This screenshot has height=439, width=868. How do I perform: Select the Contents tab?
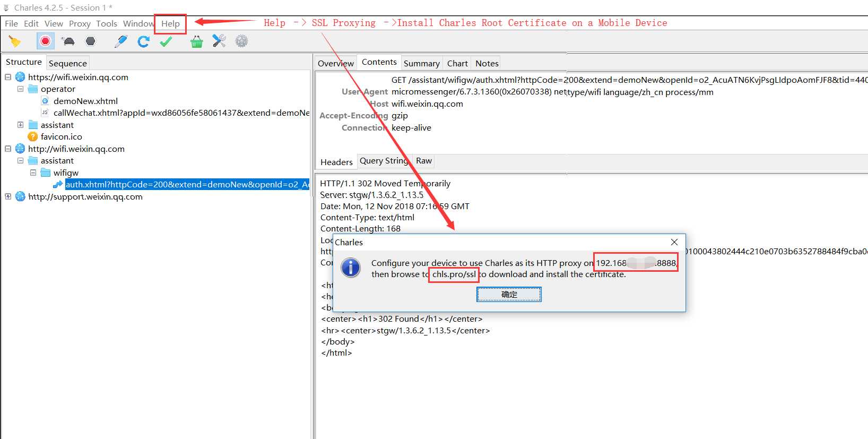(x=379, y=62)
